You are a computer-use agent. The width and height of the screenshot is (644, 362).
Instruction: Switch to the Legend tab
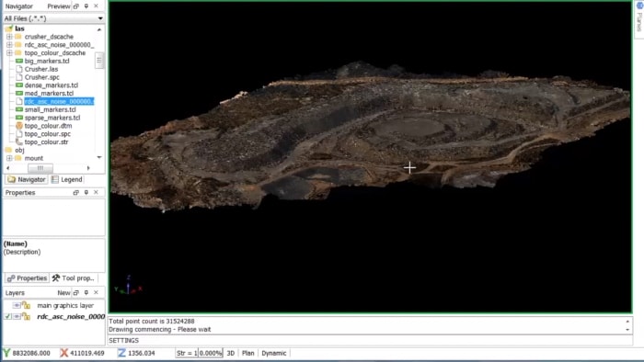[66, 179]
